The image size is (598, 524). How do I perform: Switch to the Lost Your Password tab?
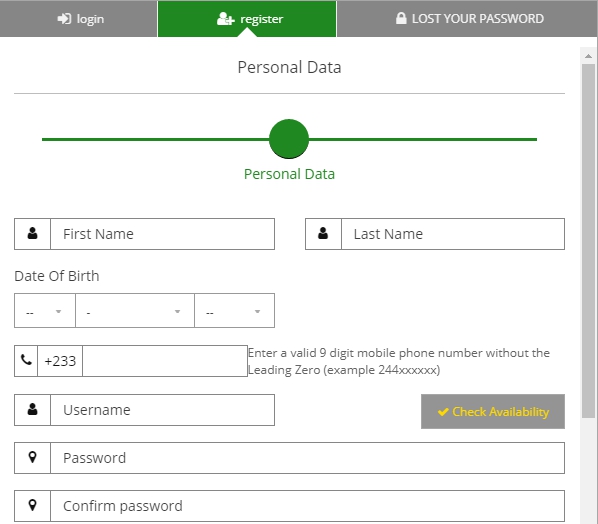[467, 19]
